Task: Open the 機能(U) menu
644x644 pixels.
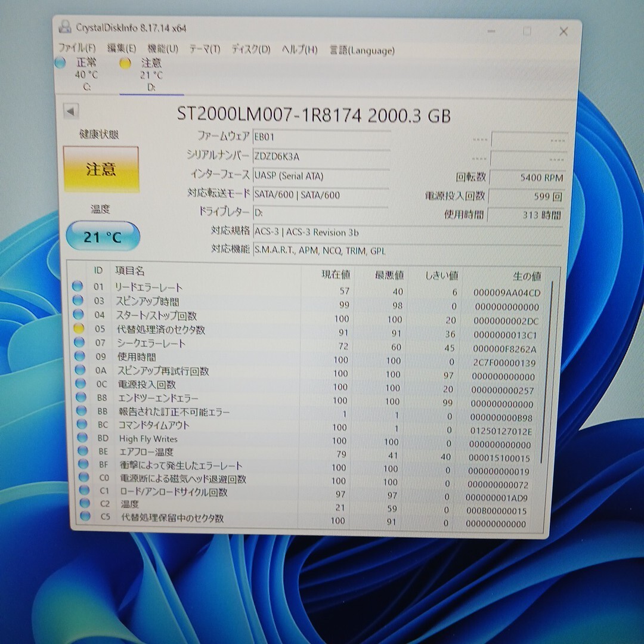Action: click(163, 49)
